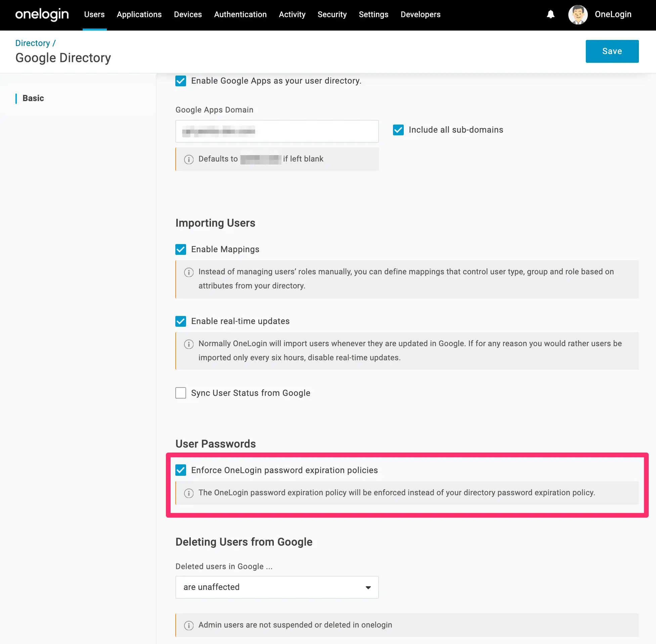Toggle Include all sub-domains checkbox

click(398, 130)
